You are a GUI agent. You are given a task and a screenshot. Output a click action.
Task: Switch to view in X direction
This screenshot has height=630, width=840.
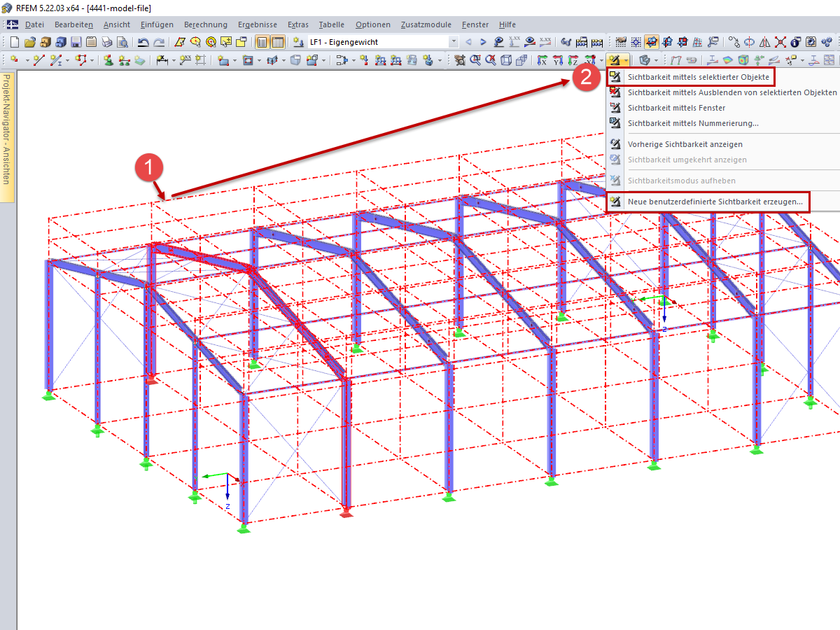[542, 59]
